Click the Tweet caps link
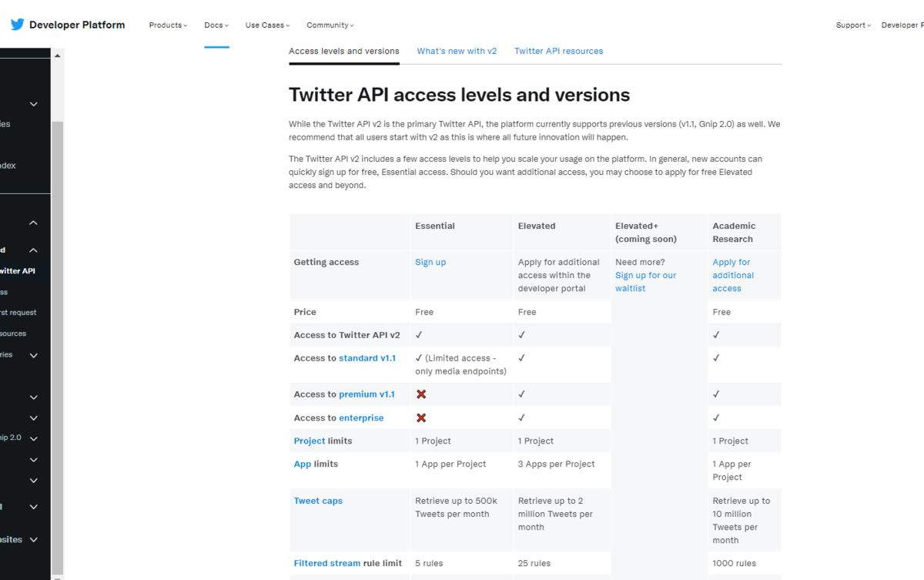 pos(318,501)
